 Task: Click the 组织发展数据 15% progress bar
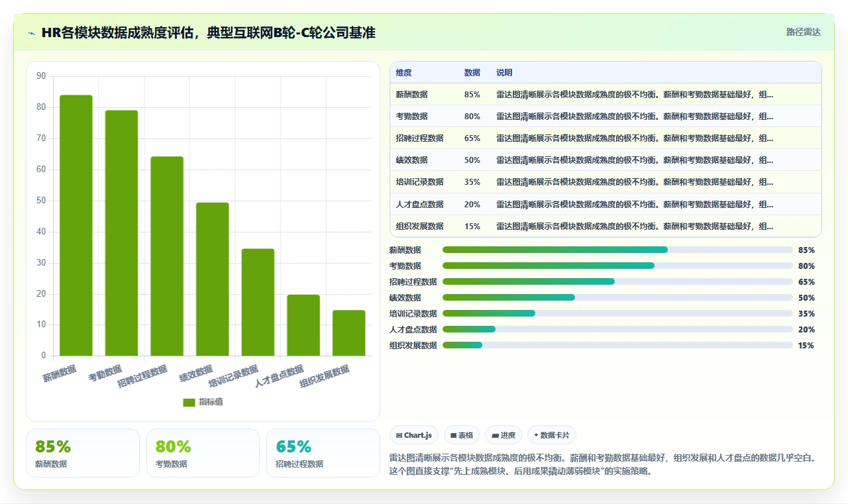click(x=617, y=345)
